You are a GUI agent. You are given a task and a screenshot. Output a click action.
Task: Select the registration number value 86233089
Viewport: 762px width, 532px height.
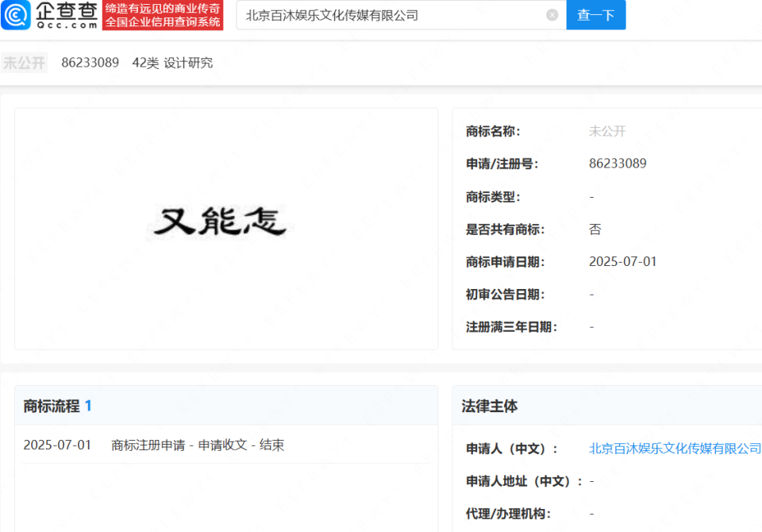pyautogui.click(x=618, y=164)
